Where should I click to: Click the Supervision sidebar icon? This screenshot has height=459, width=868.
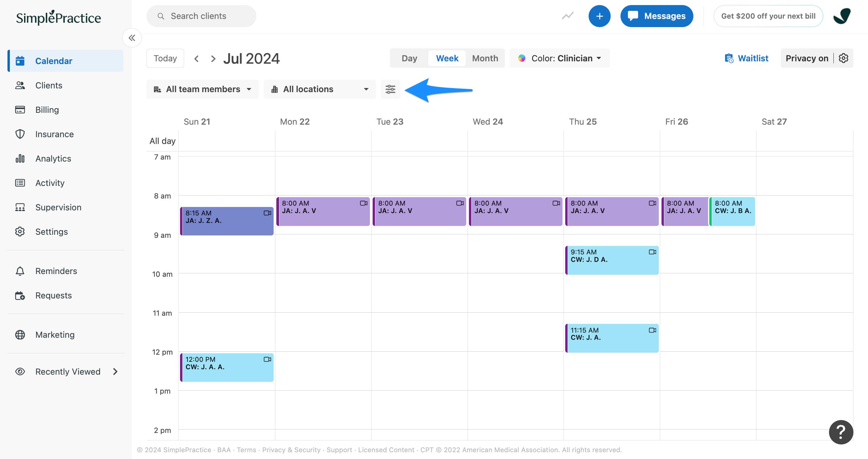click(x=20, y=207)
